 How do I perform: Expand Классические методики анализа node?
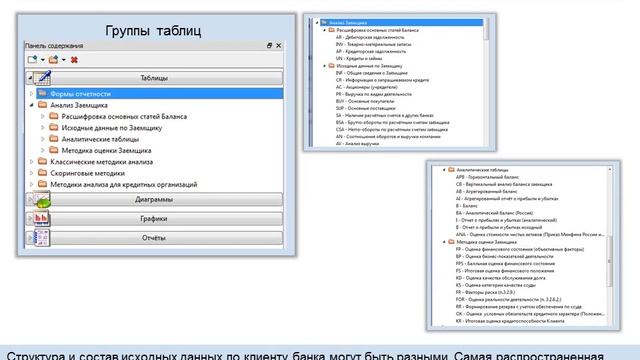tap(31, 162)
